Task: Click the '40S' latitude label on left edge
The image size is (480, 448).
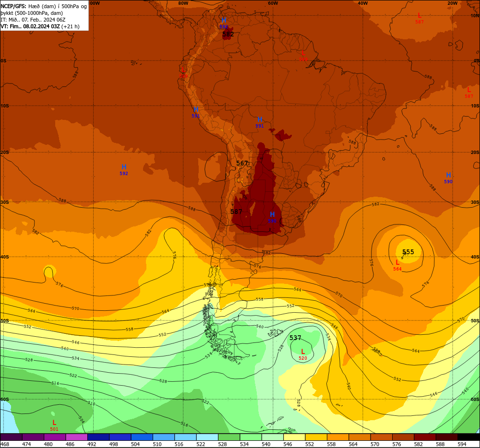Action: (5, 257)
